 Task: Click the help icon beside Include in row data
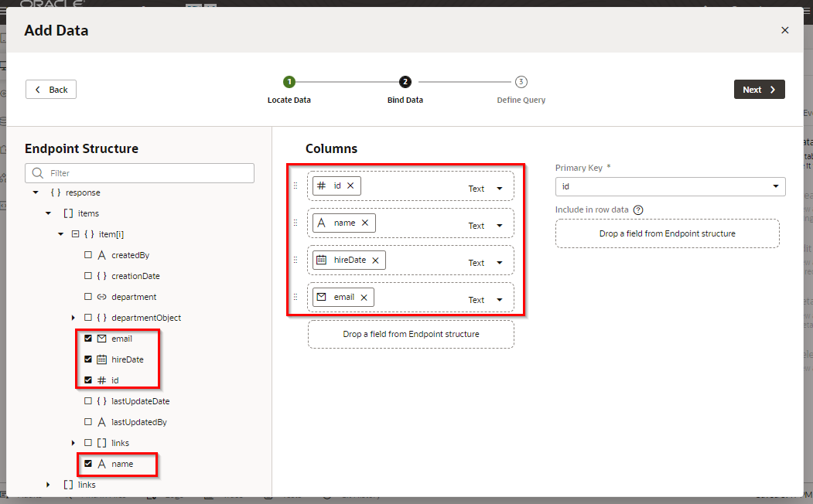(638, 210)
